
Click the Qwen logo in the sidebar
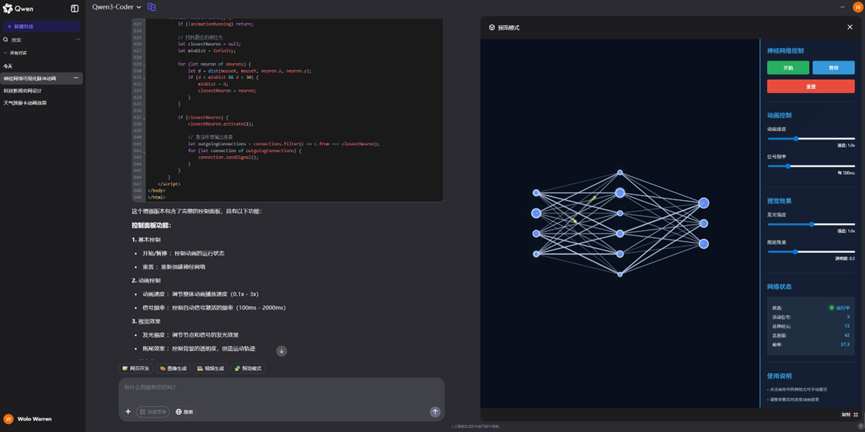pyautogui.click(x=18, y=8)
